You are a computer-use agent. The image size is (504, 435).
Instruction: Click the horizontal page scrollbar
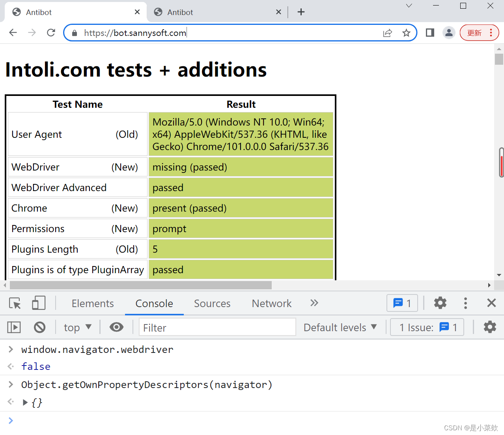[x=140, y=285]
